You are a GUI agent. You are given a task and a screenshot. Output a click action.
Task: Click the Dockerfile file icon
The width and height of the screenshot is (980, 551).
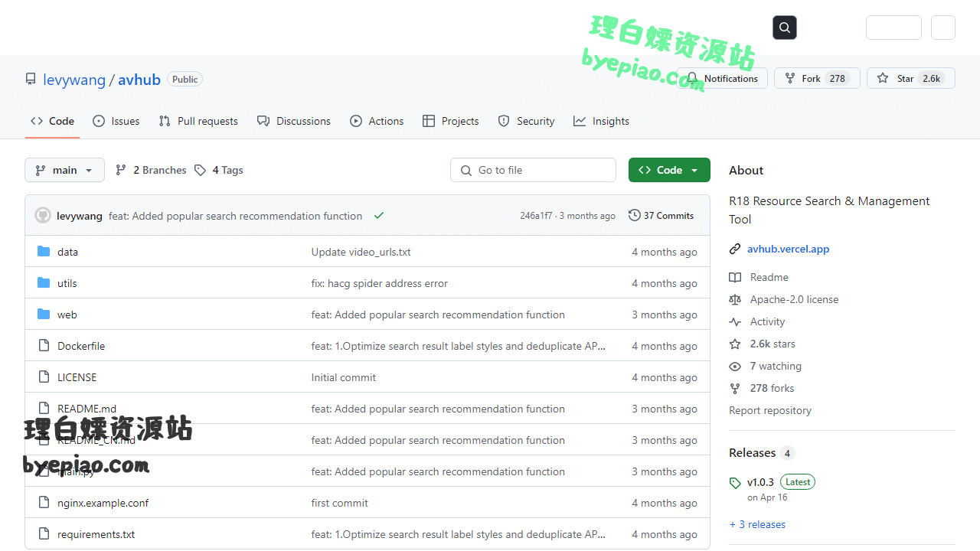click(44, 346)
